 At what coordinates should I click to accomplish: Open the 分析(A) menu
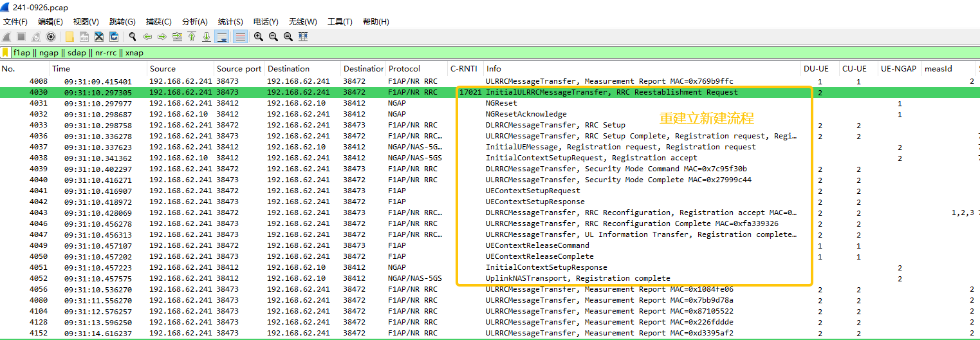click(x=194, y=21)
